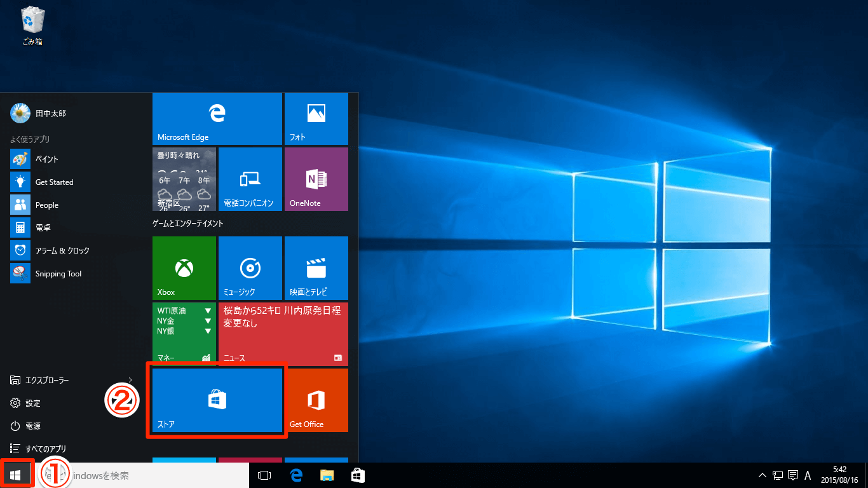This screenshot has height=488, width=868.
Task: Expand エクスプローラー jump list arrow
Action: coord(130,380)
